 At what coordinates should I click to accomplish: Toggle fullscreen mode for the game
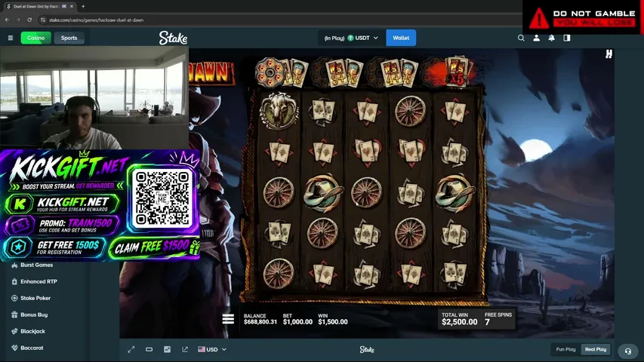[131, 349]
